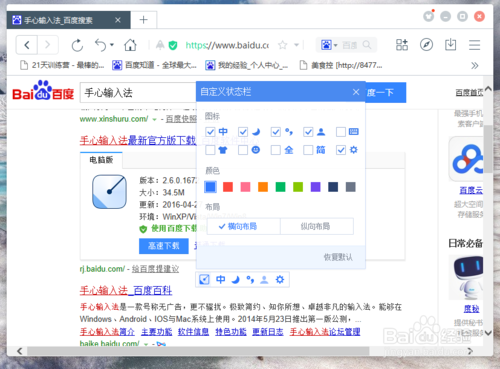This screenshot has height=369, width=500.
Task: Click the 百度云 cloud icon in the sidebar
Action: [468, 158]
